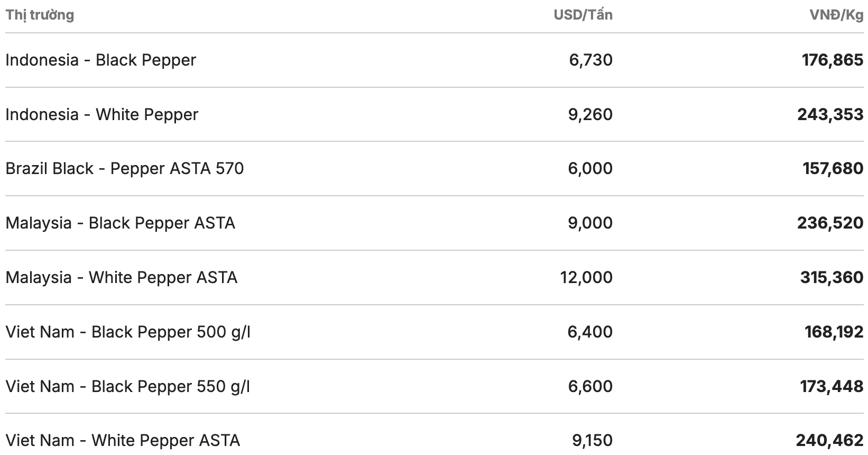The image size is (868, 455).
Task: Click Brazil Black - Pepper ASTA 570
Action: pyautogui.click(x=124, y=168)
